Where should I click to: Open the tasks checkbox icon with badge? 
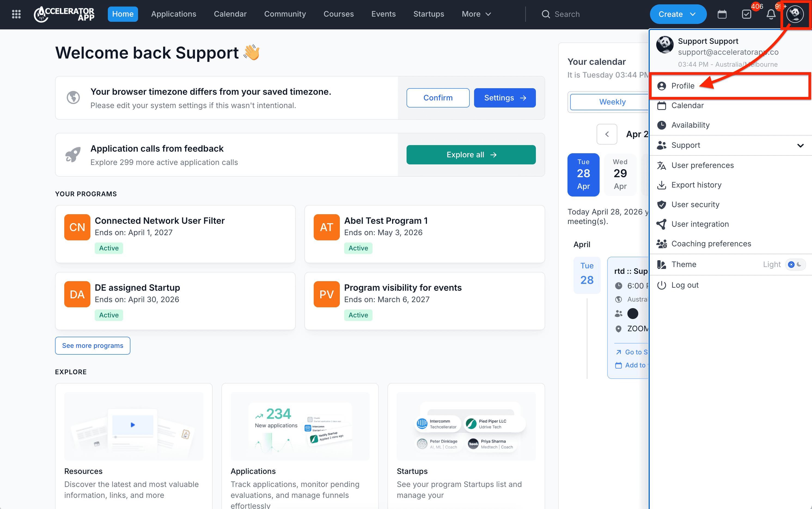747,14
